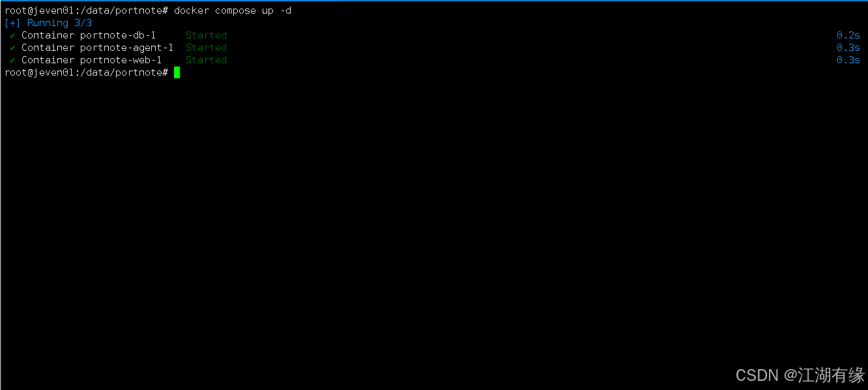
Task: Select the container name portnote-web-1
Action: [x=121, y=60]
